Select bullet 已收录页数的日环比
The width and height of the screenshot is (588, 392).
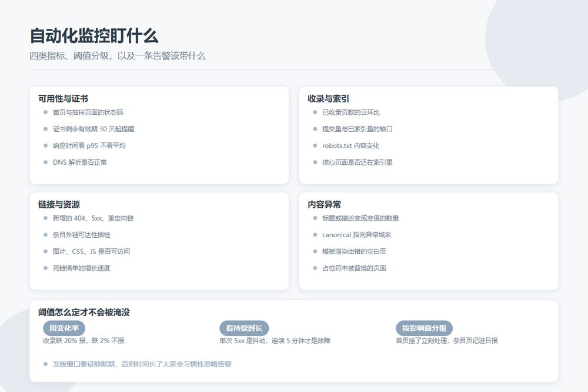click(351, 112)
